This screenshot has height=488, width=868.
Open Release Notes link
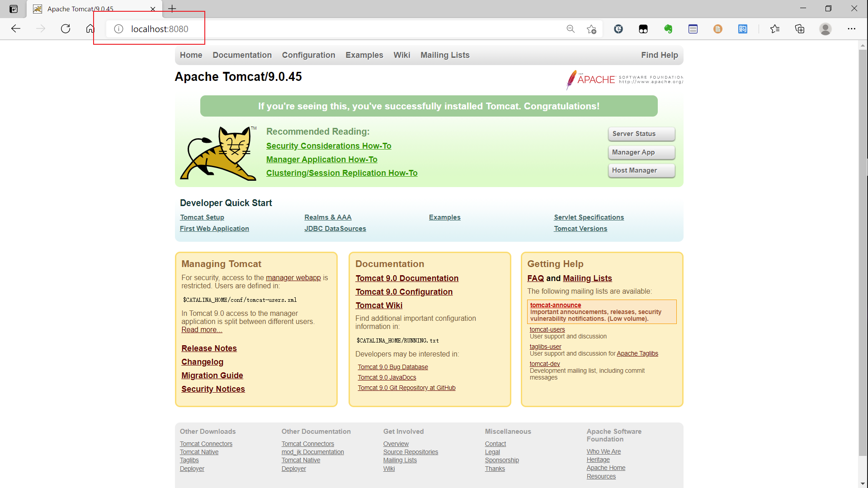[x=209, y=348]
